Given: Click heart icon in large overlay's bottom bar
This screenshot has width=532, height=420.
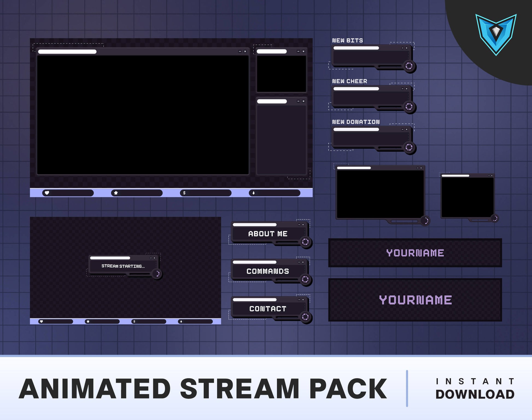Looking at the screenshot, I should [x=47, y=193].
